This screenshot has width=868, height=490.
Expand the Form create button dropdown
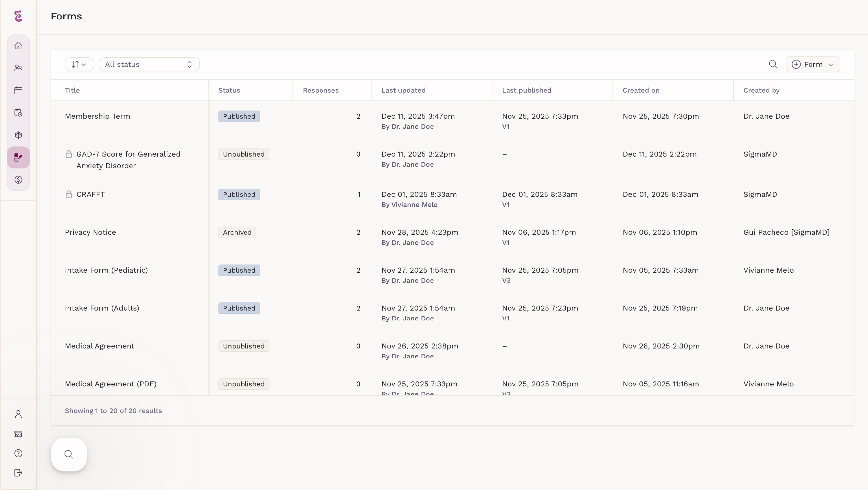[x=813, y=64]
